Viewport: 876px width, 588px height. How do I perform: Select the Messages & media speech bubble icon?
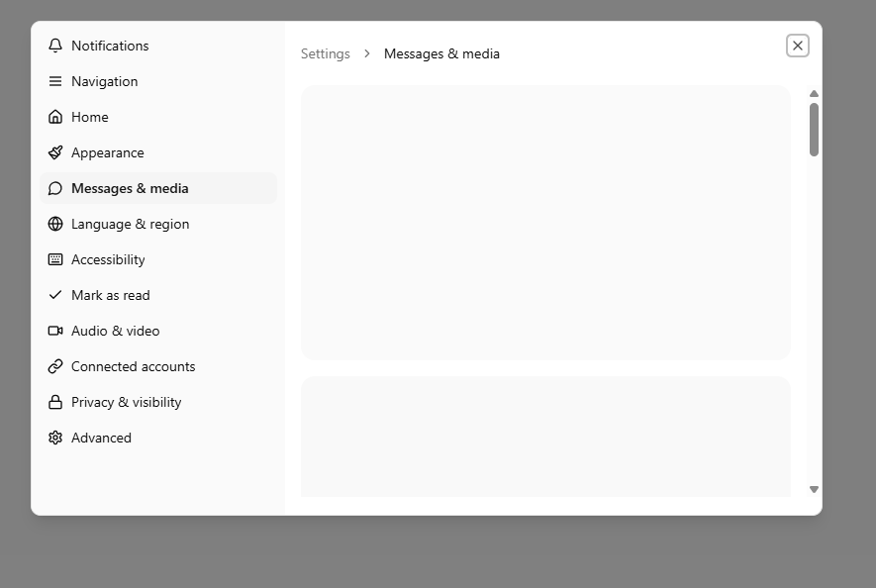(55, 188)
